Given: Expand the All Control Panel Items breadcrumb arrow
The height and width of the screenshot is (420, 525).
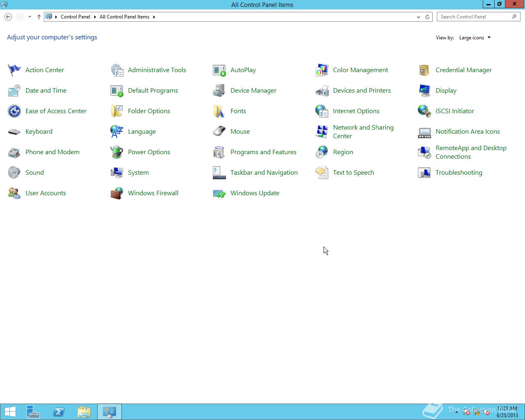Looking at the screenshot, I should pyautogui.click(x=154, y=17).
